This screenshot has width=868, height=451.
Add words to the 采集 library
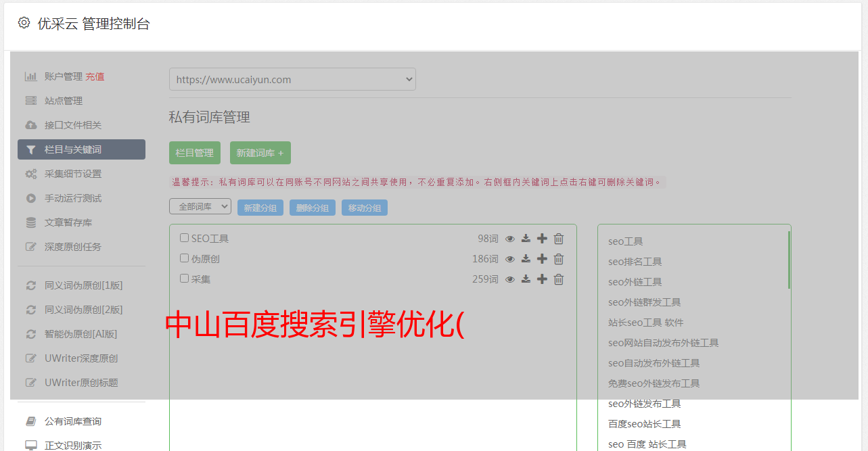point(542,279)
